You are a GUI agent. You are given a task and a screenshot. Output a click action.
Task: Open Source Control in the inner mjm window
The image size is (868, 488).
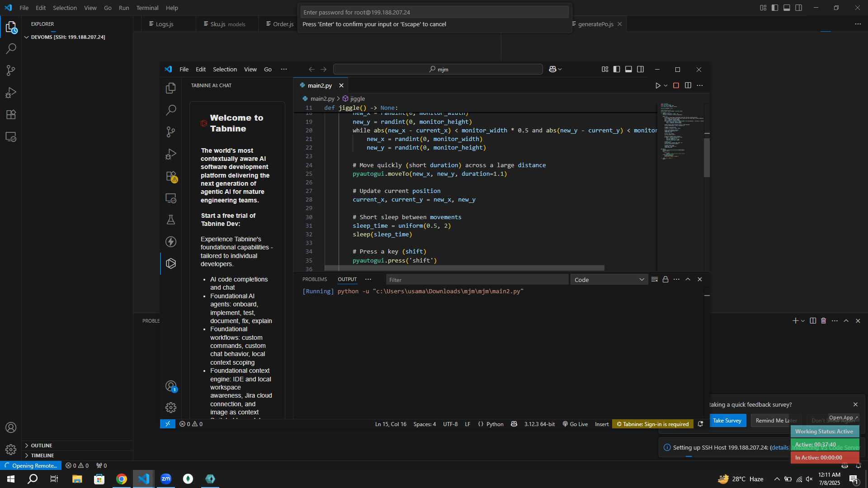point(171,132)
